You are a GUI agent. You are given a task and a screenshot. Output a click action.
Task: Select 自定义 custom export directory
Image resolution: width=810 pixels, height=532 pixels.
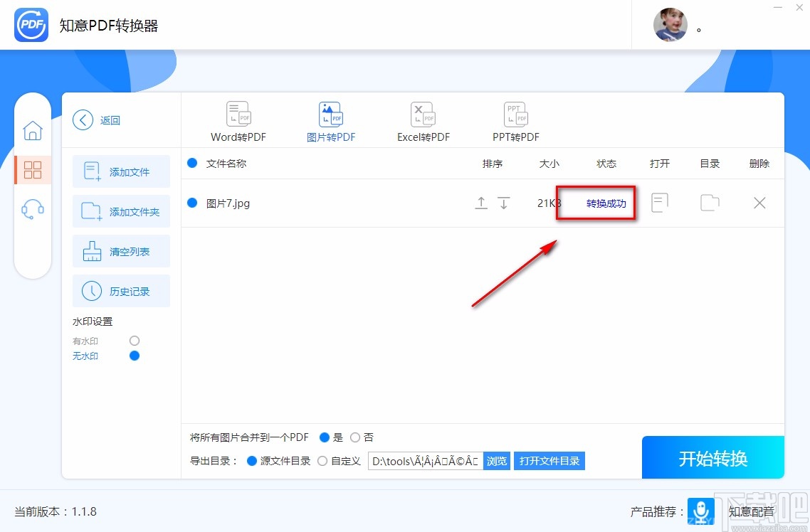click(322, 461)
